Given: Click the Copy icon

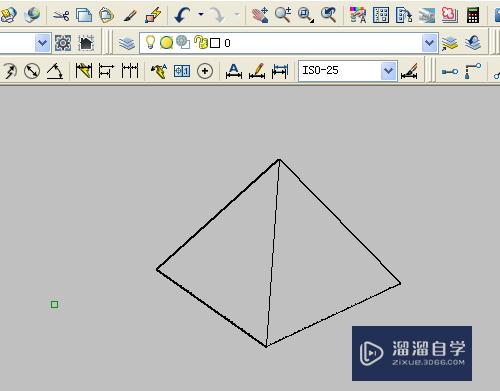Looking at the screenshot, I should tap(84, 15).
